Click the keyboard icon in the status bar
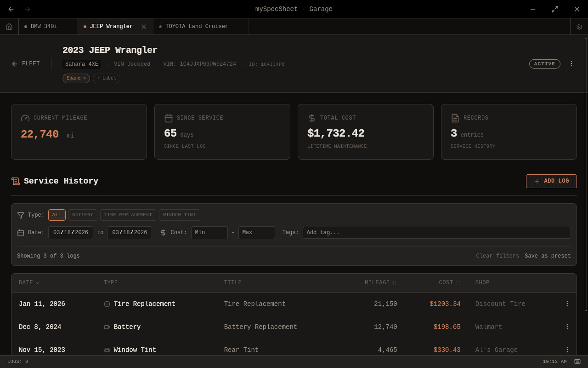Screen dimensions: 588x368 tap(577, 362)
